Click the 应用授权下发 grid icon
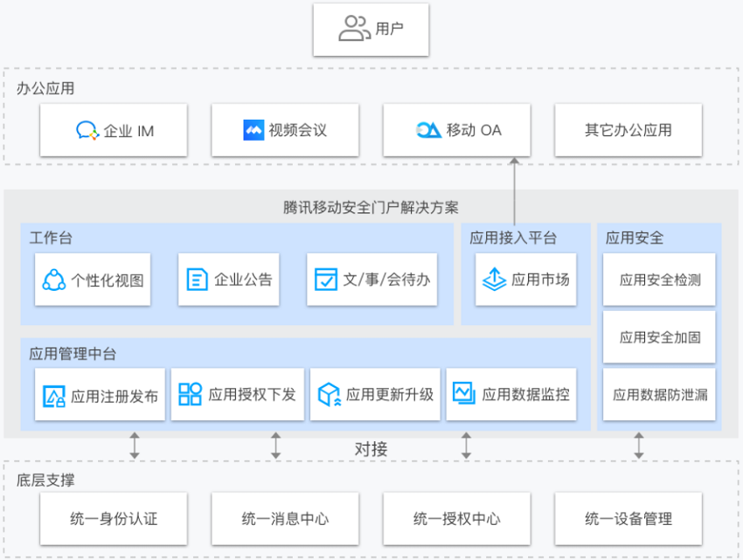Screen dimensions: 743x560 [190, 394]
